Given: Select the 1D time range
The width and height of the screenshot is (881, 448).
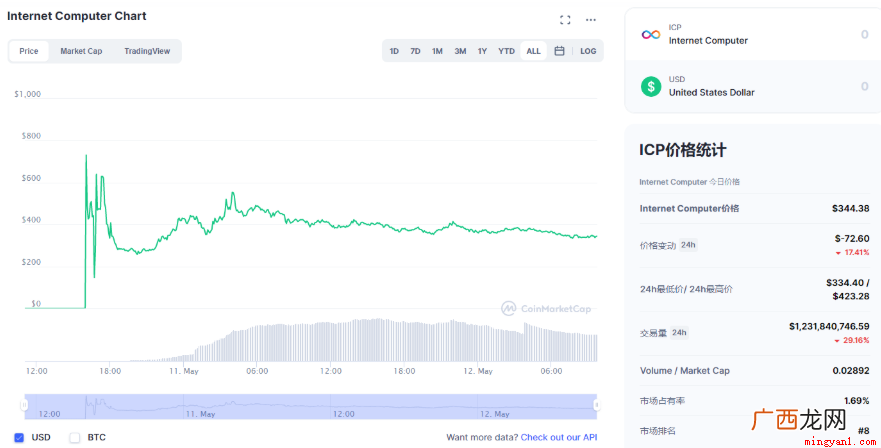Looking at the screenshot, I should coord(394,51).
